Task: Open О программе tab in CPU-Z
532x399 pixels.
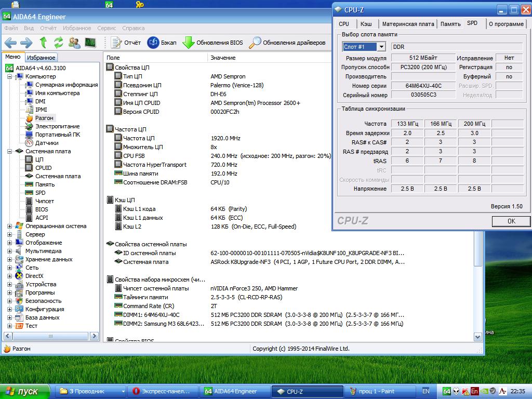Action: (x=506, y=24)
